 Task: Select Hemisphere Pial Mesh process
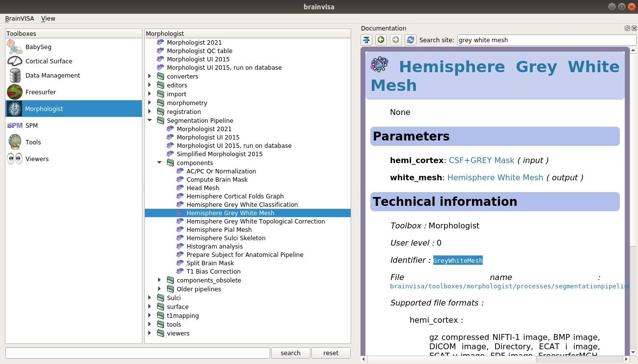tap(219, 230)
